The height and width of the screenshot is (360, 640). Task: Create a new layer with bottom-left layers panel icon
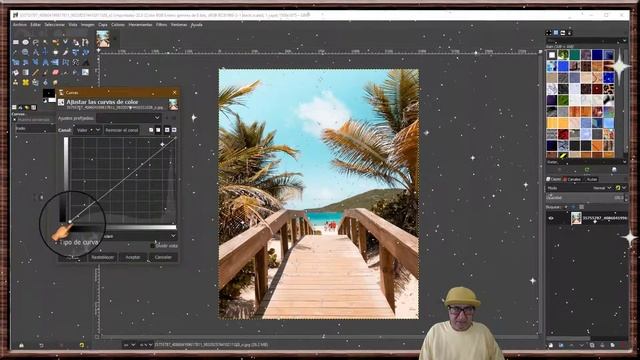(x=551, y=345)
